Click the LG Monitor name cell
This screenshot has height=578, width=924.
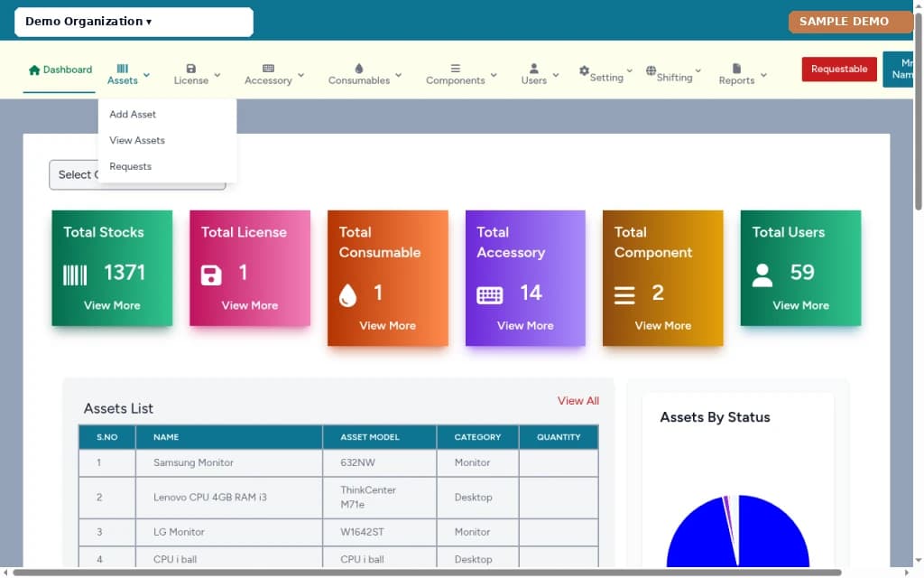[229, 532]
